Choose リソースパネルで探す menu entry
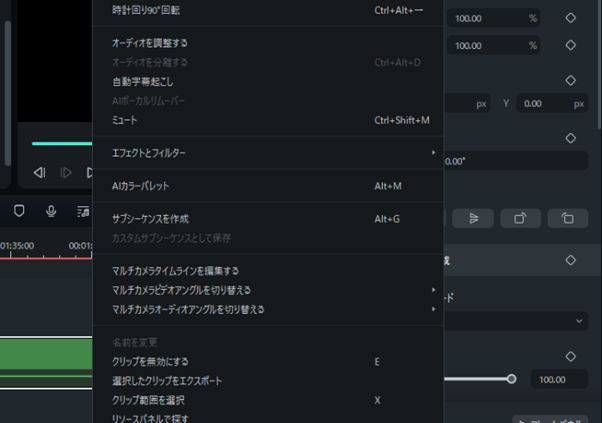 point(268,417)
